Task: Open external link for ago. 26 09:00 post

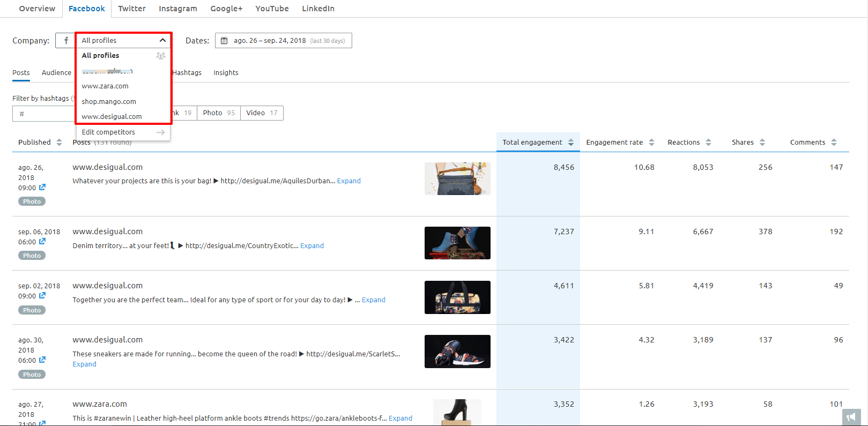Action: point(42,188)
